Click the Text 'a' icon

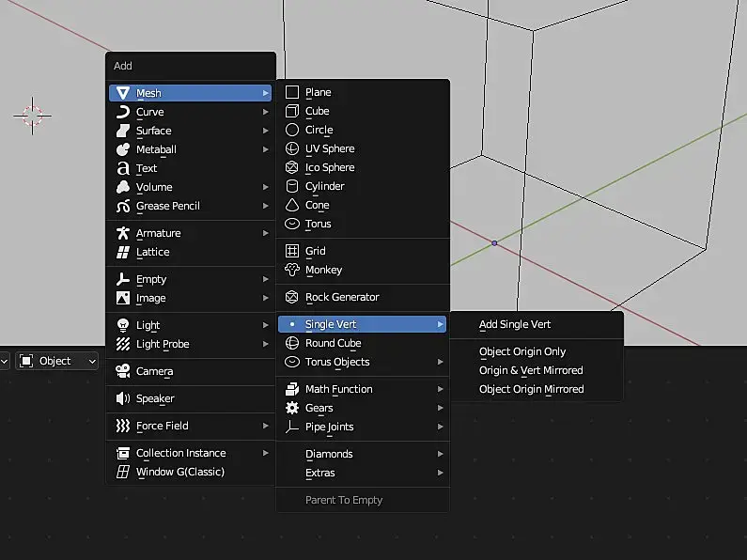(123, 168)
